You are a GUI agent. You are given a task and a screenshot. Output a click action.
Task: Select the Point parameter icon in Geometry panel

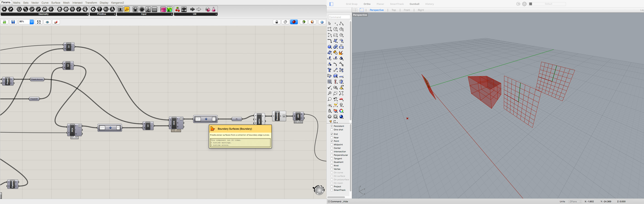[x=4, y=9]
